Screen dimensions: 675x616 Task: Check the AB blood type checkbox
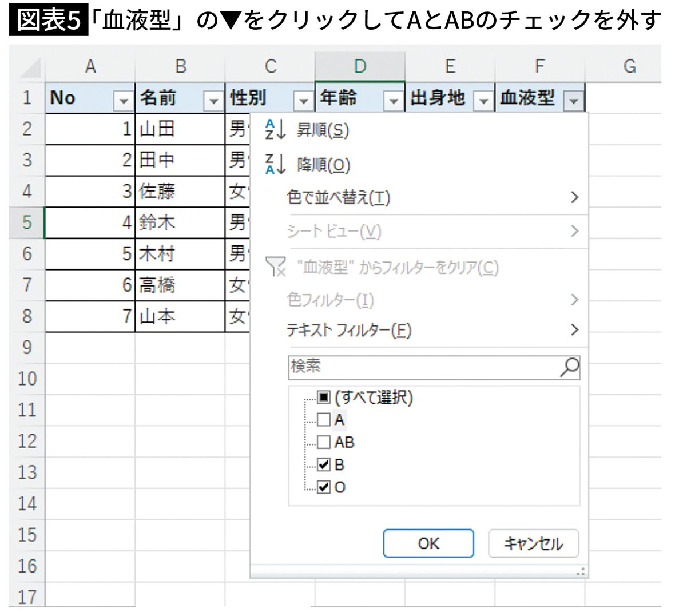(x=324, y=442)
